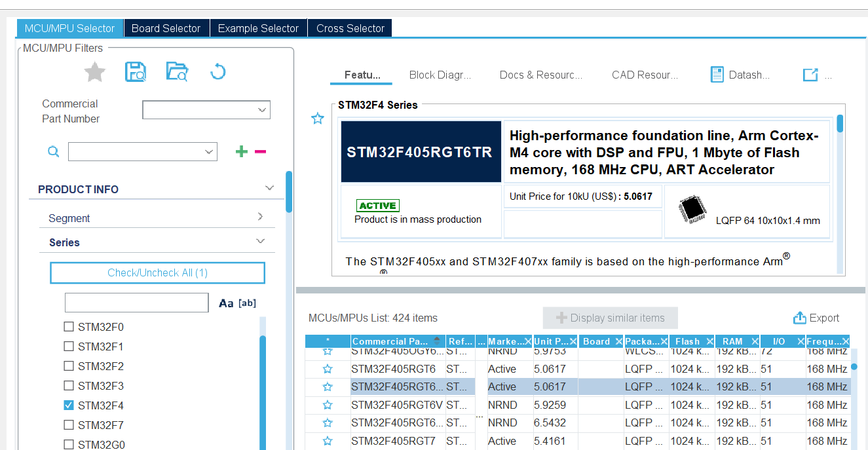
Task: Check the STM32F2 series checkbox
Action: pos(68,366)
